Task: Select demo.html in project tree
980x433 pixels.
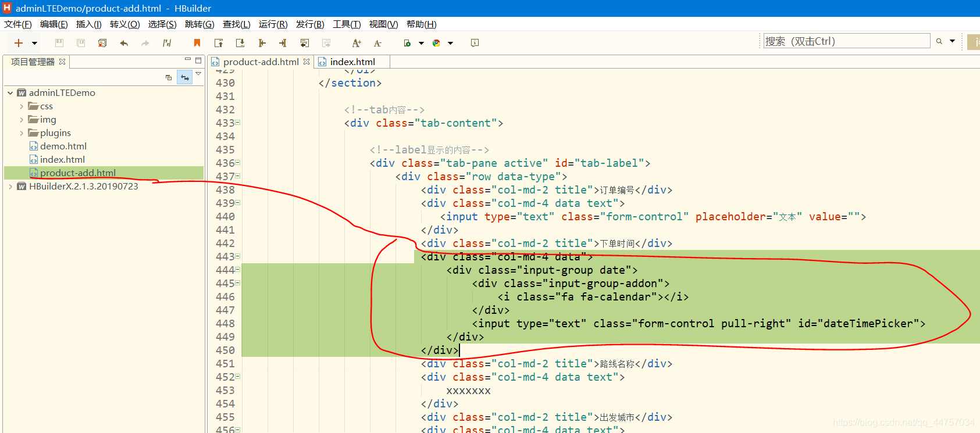Action: click(63, 146)
